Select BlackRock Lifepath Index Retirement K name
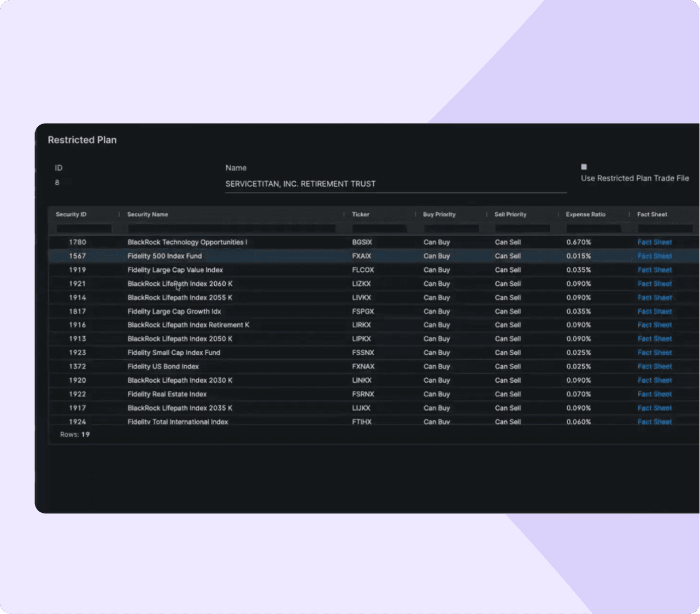Image resolution: width=700 pixels, height=614 pixels. (x=189, y=325)
